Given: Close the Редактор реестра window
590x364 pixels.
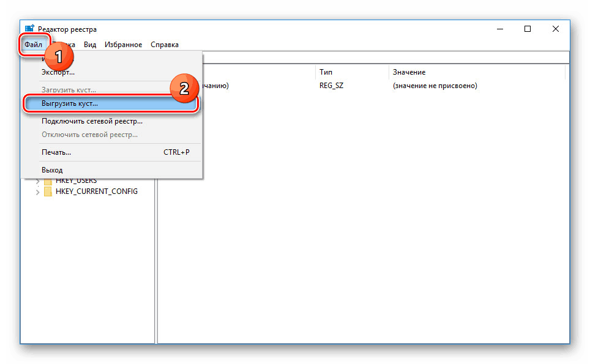Looking at the screenshot, I should coord(555,29).
